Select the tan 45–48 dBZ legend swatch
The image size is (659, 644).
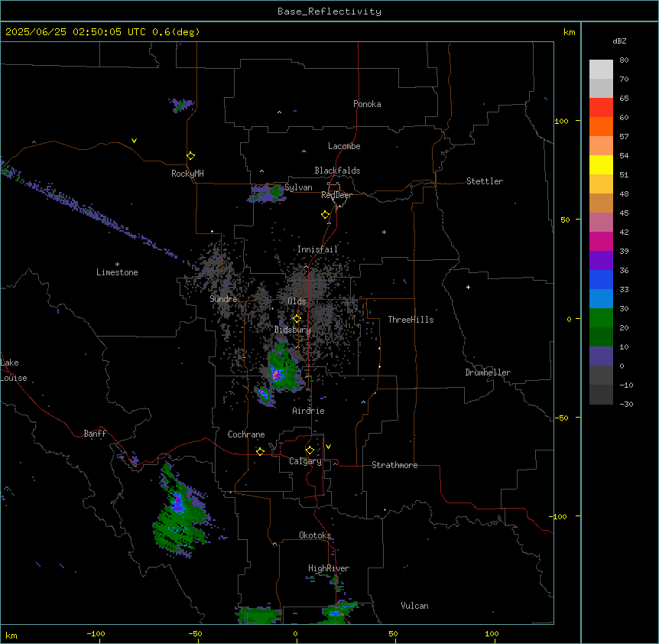click(x=601, y=203)
